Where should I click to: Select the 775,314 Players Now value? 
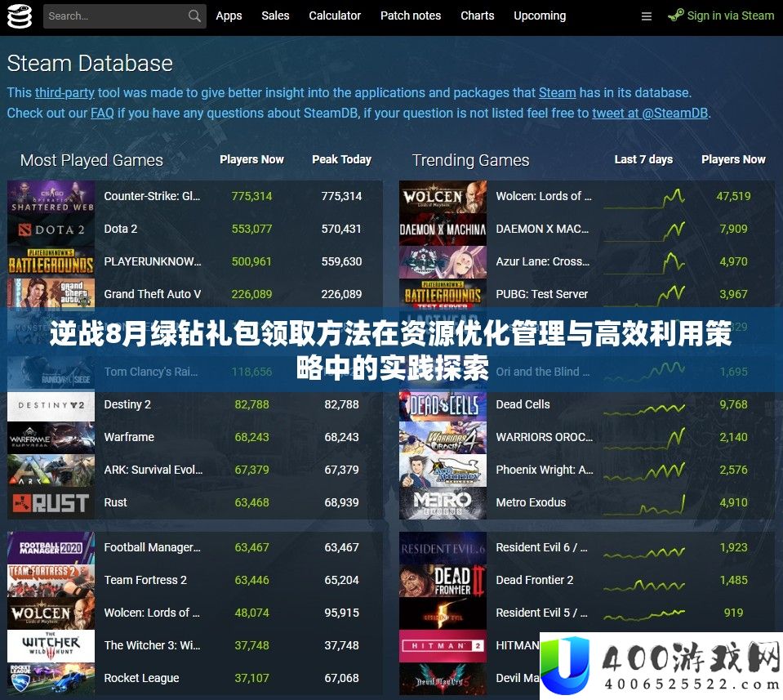point(251,196)
